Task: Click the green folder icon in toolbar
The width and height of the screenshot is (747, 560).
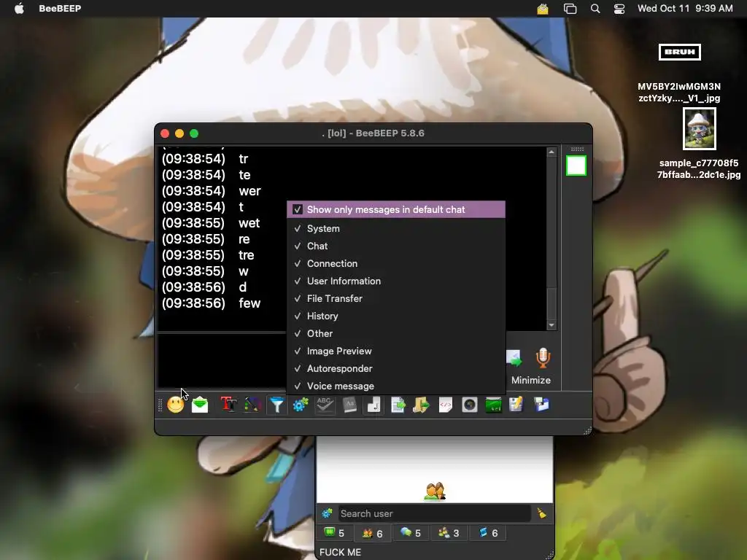Action: [493, 405]
